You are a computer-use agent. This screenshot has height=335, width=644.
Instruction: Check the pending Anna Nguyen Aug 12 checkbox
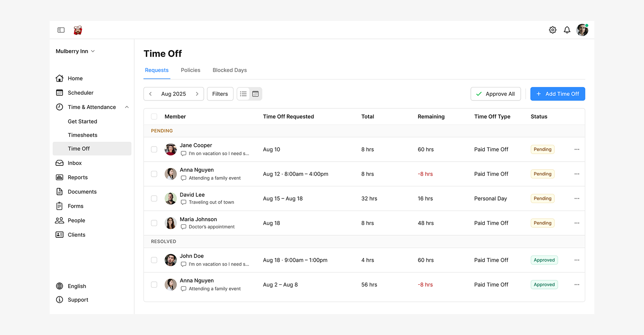[x=154, y=174]
